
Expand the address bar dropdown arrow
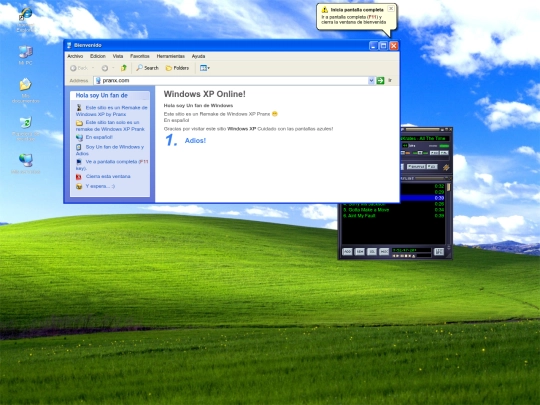coord(371,80)
